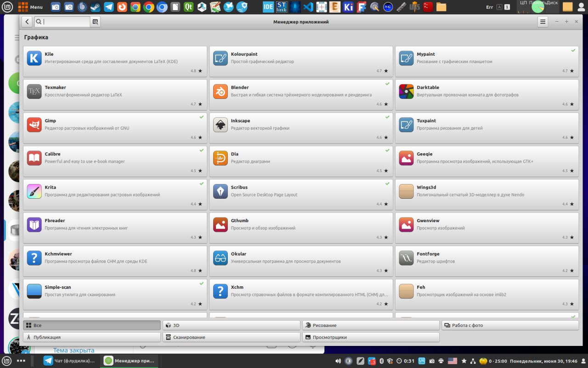588x368 pixels.
Task: Select the Рисование category filter
Action: 371,325
